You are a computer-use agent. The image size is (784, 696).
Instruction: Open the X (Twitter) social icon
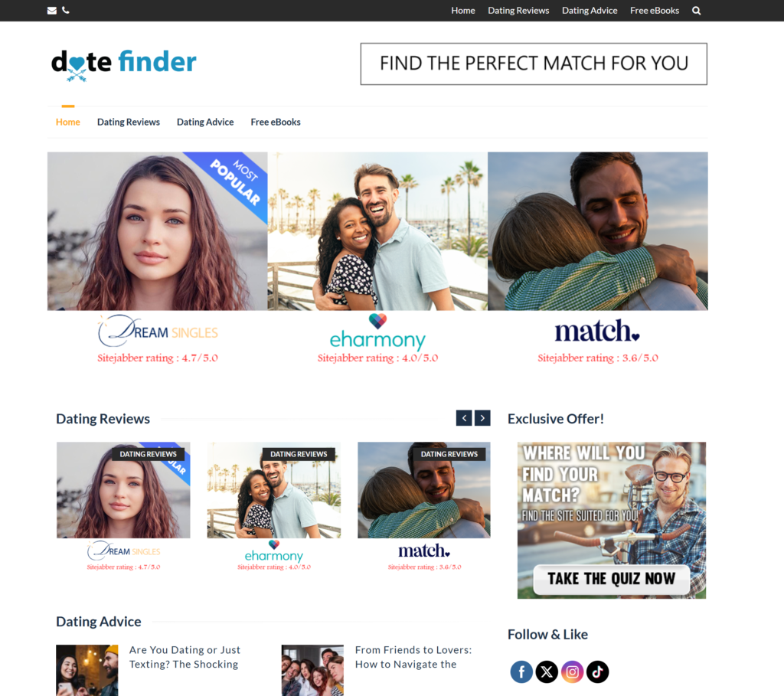pyautogui.click(x=547, y=671)
